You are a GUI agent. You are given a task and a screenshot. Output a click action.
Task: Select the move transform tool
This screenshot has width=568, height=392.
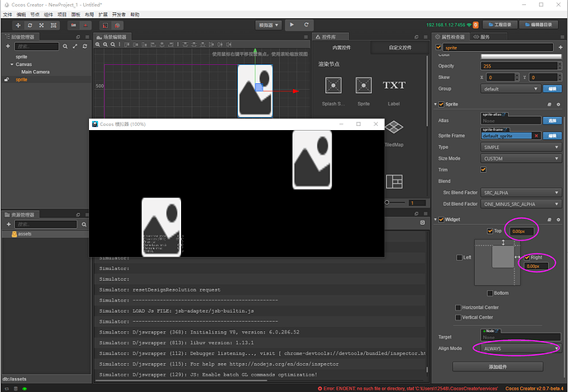pos(18,25)
